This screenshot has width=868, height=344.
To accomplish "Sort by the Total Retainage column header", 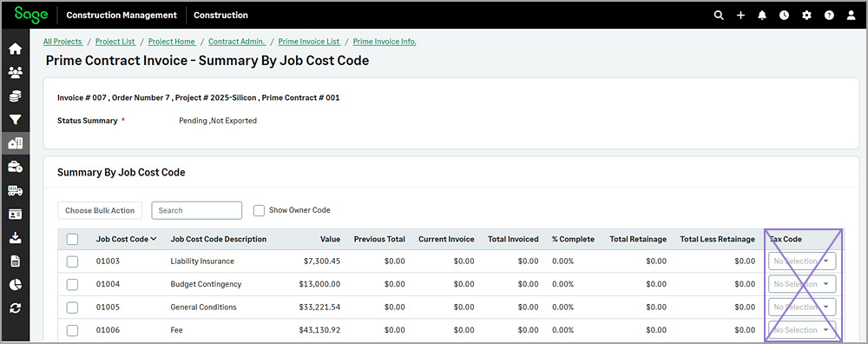I will (x=638, y=239).
